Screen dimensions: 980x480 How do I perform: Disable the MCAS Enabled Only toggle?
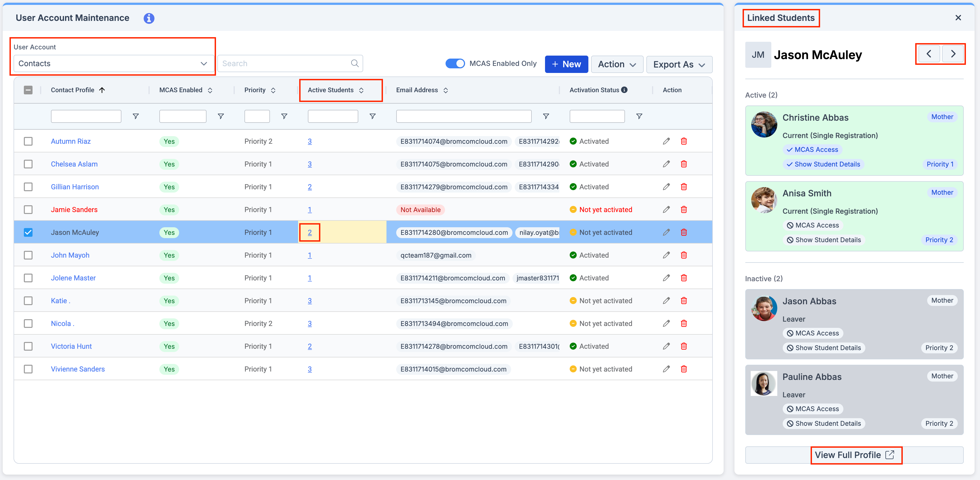pos(455,63)
